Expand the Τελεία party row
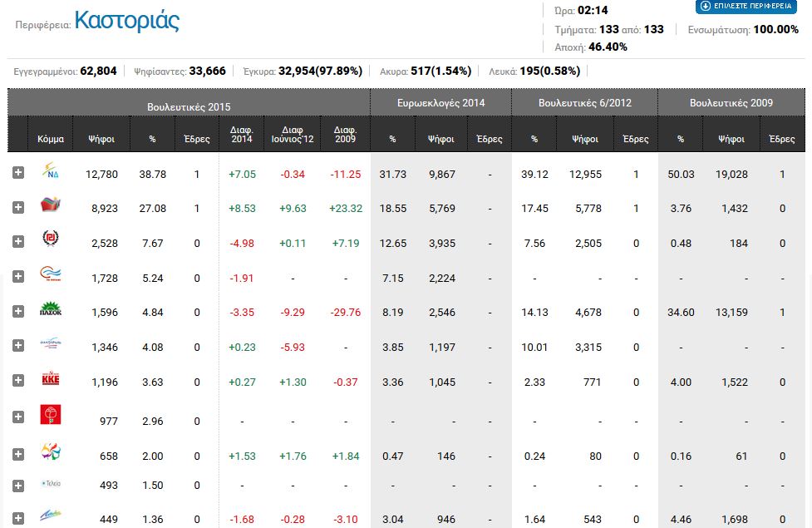The image size is (812, 528). pos(18,485)
